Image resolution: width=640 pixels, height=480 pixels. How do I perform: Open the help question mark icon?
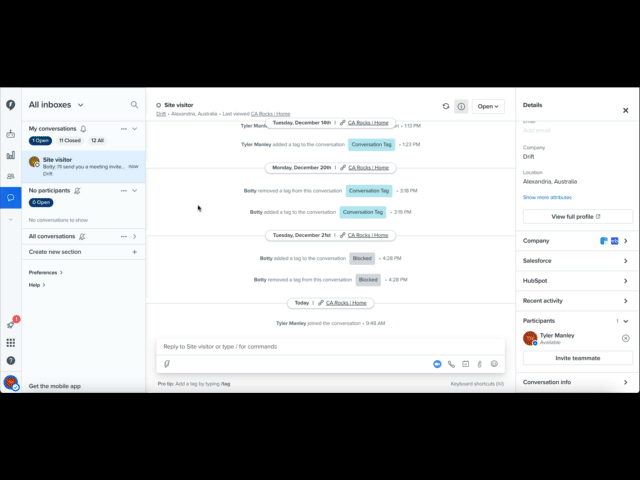[11, 360]
